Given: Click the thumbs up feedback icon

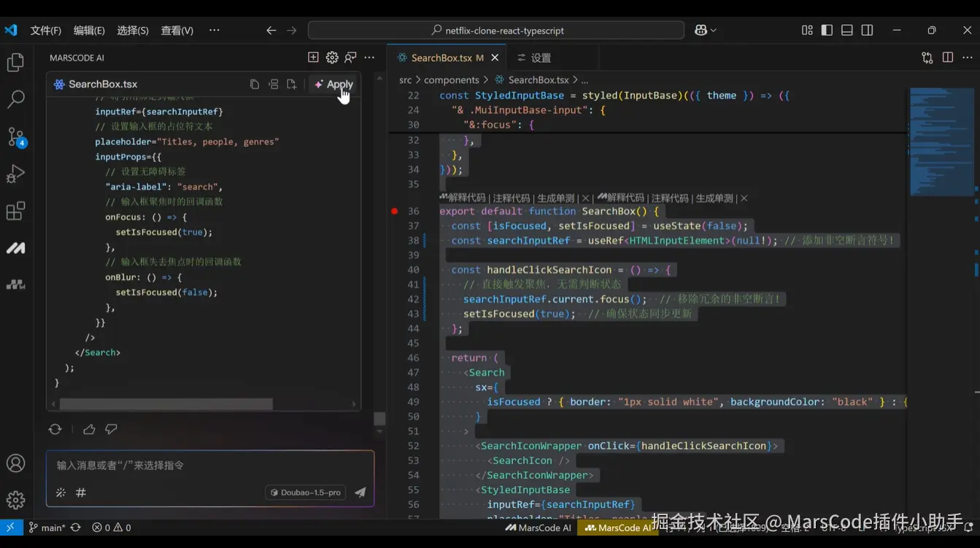Looking at the screenshot, I should pyautogui.click(x=89, y=429).
